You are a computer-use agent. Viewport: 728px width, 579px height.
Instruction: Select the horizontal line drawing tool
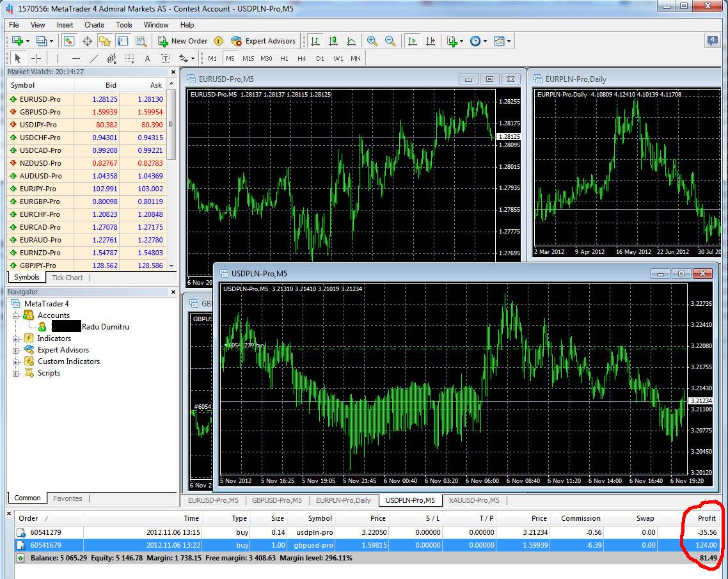75,58
